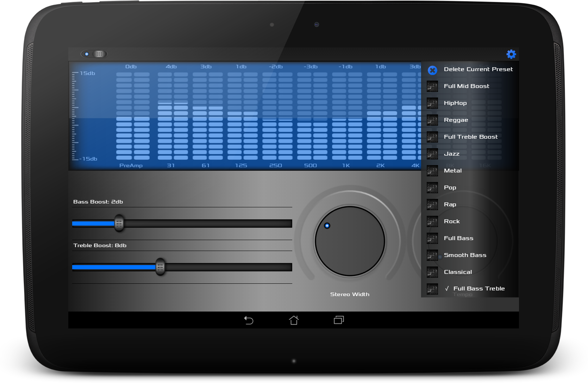This screenshot has width=588, height=383.
Task: Click the 500 Hz equalizer band column
Action: 312,116
